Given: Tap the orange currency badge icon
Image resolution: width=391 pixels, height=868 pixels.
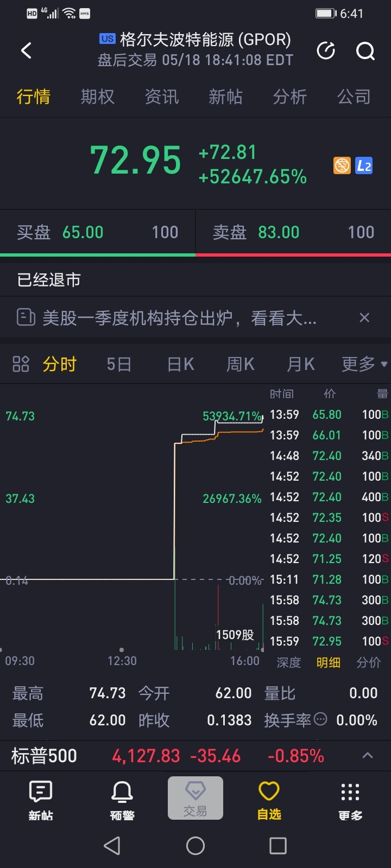Looking at the screenshot, I should coord(342,165).
